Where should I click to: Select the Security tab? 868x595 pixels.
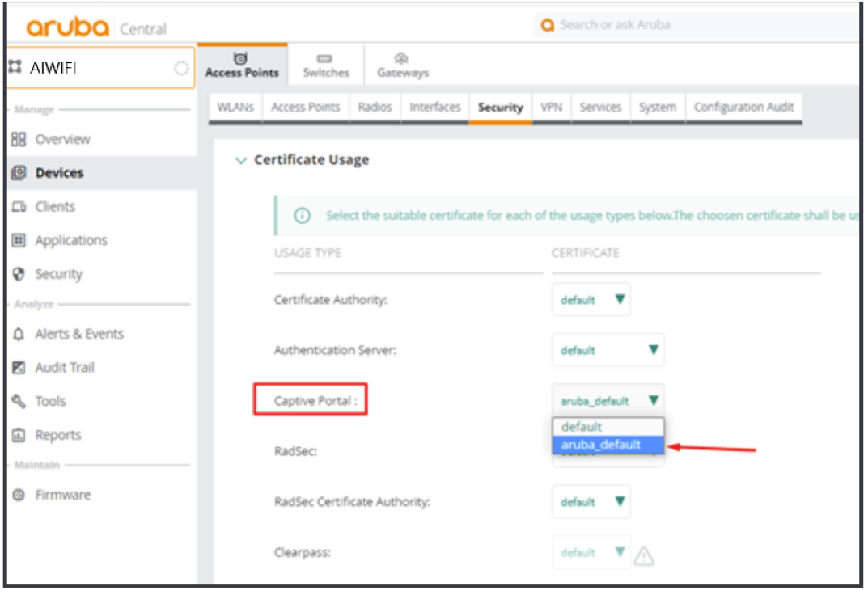(501, 108)
